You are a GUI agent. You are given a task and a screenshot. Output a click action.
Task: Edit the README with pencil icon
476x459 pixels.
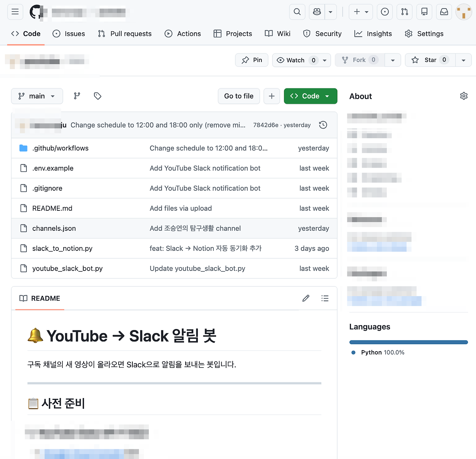pos(306,298)
